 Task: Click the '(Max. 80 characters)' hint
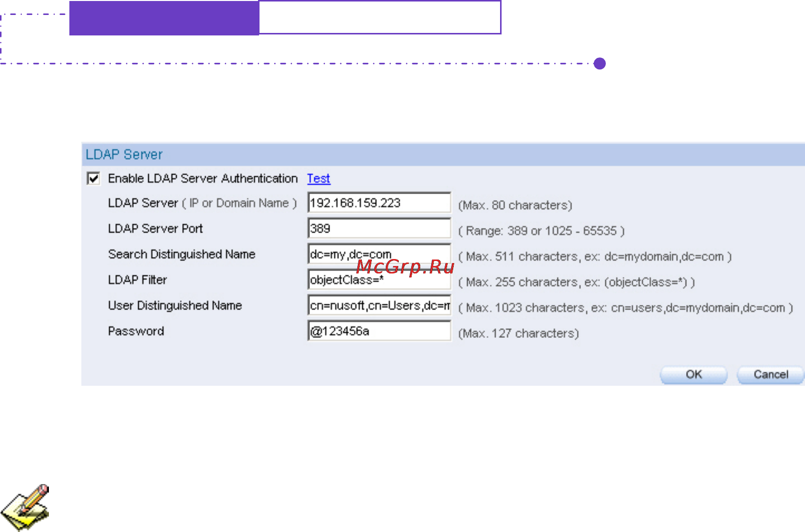tap(515, 205)
